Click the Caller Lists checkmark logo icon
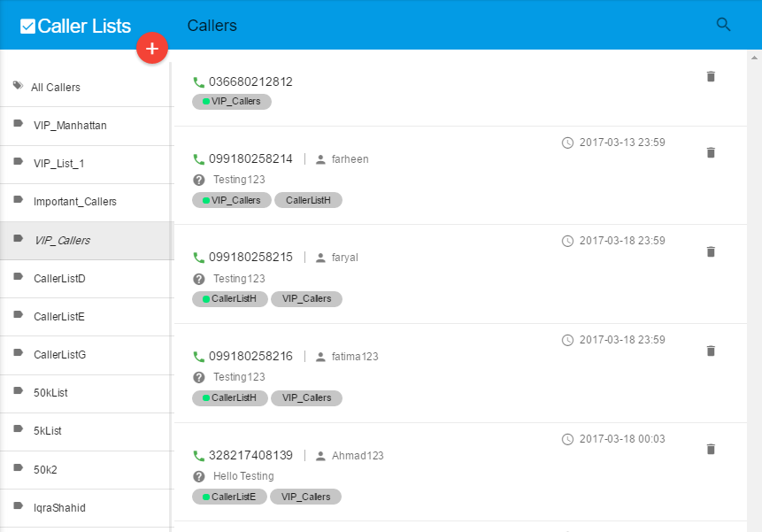762x532 pixels. pos(27,27)
